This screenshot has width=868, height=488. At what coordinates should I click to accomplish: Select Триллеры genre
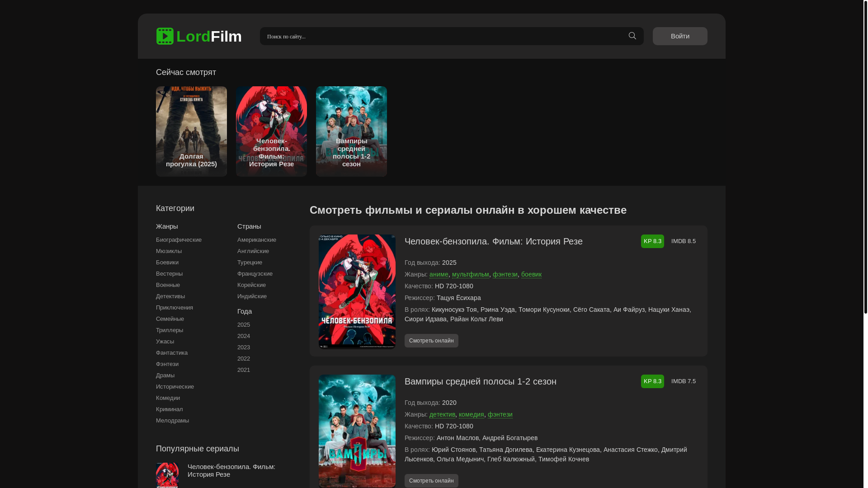point(170,330)
